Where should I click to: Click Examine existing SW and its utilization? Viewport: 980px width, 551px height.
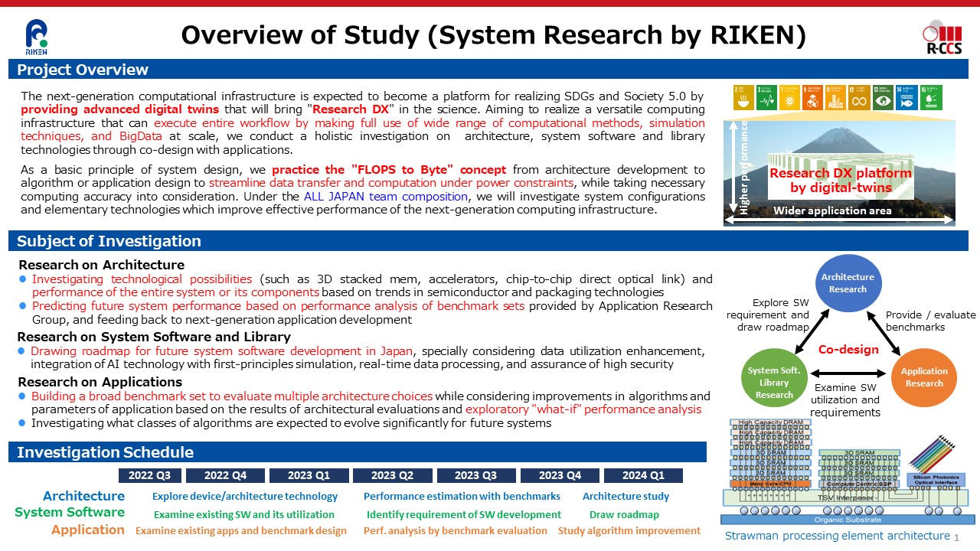[244, 515]
